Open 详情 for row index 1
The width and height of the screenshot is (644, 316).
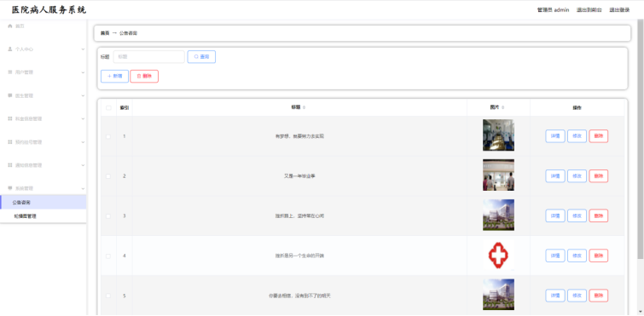tap(555, 136)
